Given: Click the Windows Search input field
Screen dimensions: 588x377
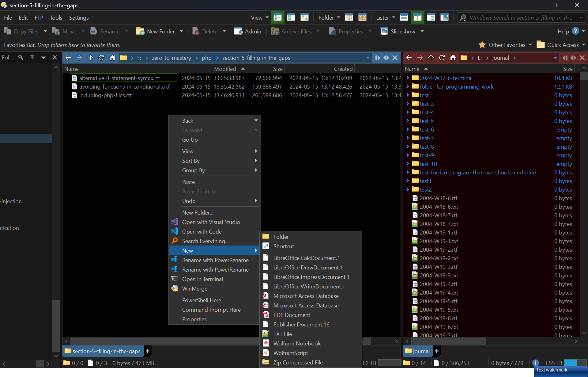Looking at the screenshot, I should (521, 17).
